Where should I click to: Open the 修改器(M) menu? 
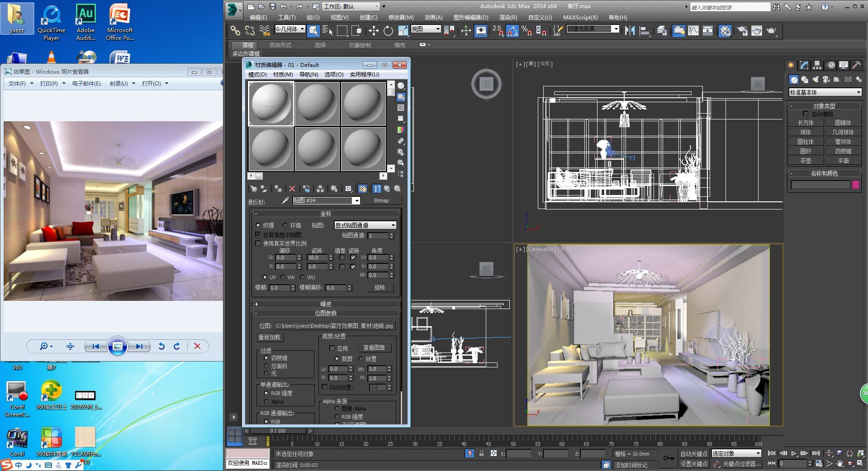401,17
